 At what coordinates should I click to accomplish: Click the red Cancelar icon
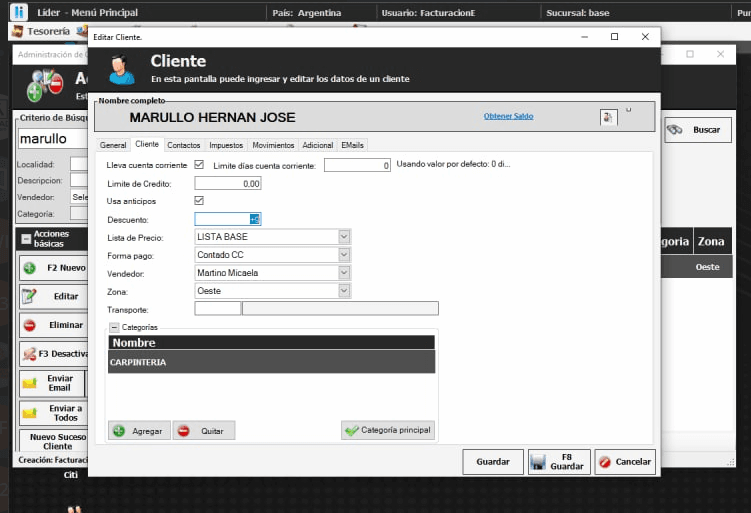click(x=605, y=462)
